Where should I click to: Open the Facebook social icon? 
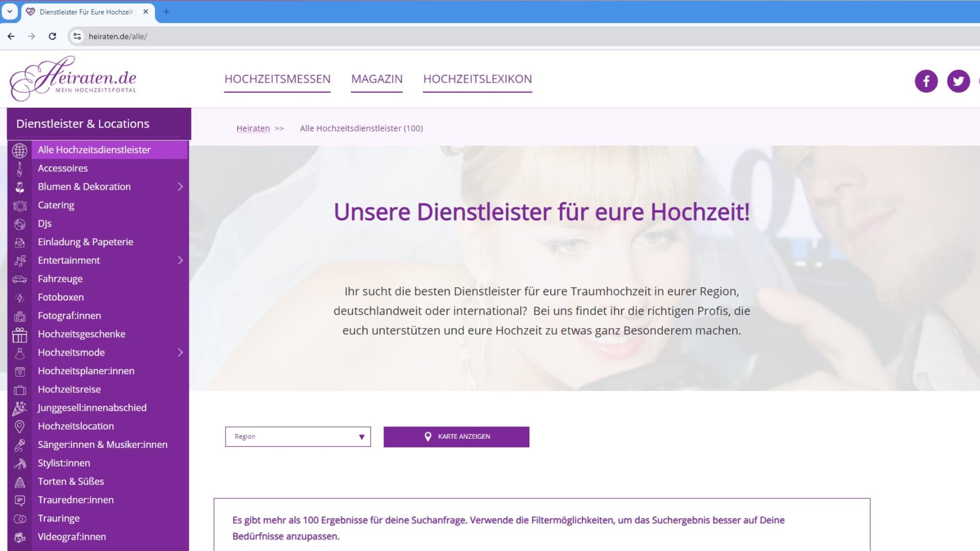(x=926, y=81)
